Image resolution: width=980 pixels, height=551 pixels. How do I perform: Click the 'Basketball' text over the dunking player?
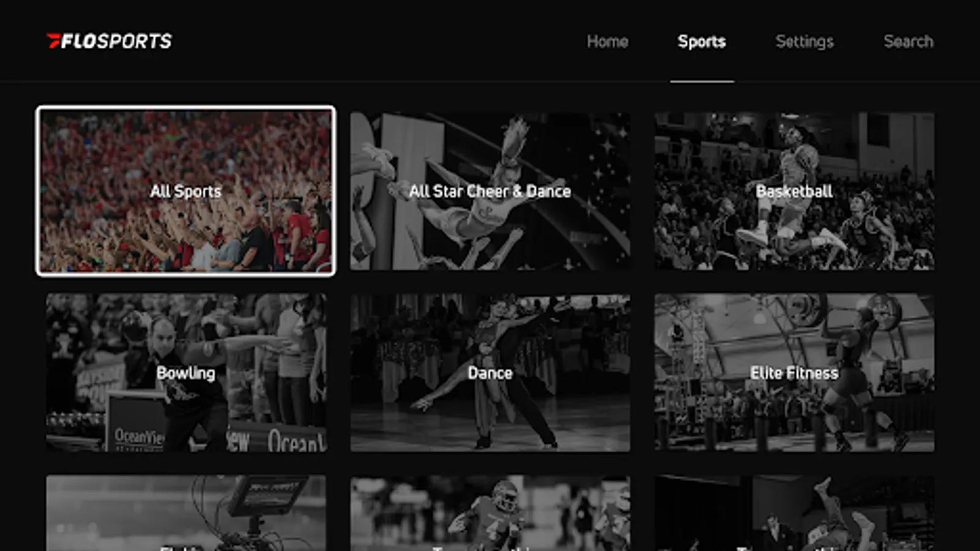(794, 191)
